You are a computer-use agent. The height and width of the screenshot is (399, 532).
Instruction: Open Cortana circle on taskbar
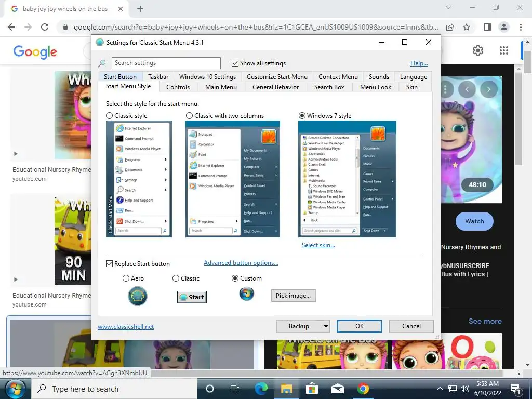[x=210, y=389]
